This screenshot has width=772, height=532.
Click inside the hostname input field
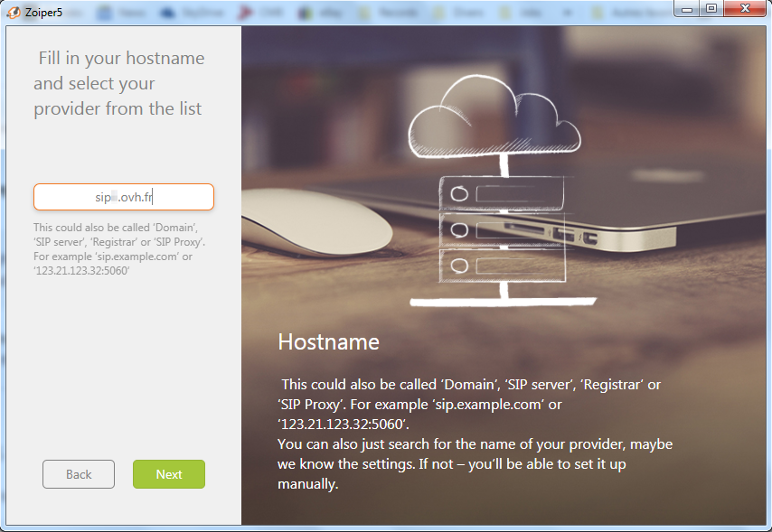pos(123,196)
